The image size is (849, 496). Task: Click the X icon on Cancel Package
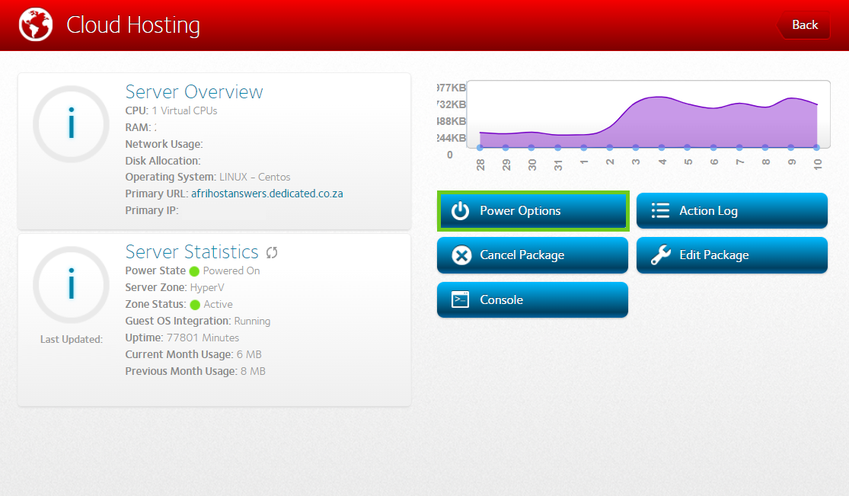(x=460, y=255)
